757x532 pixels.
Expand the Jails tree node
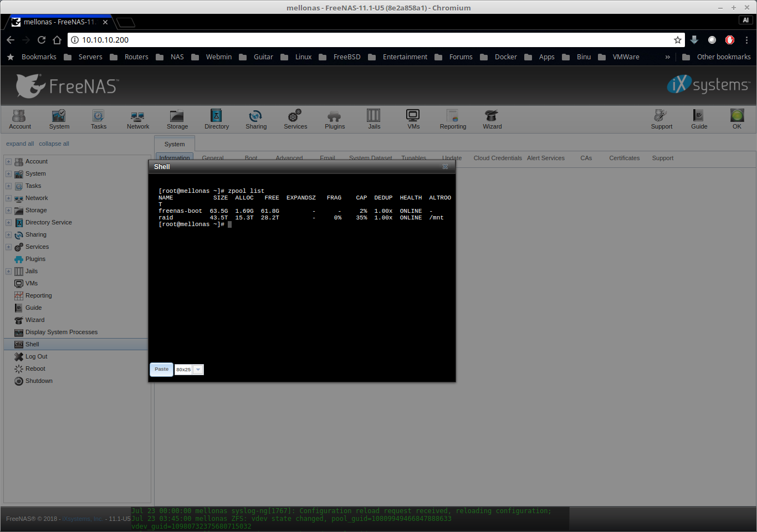(8, 272)
